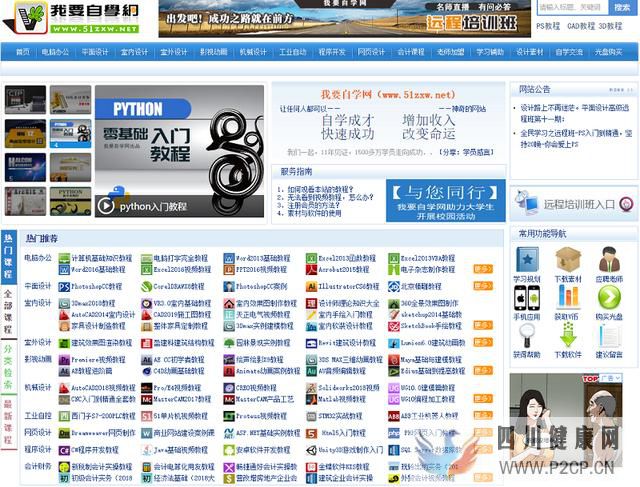640x487 pixels.
Task: Open the 获得帮助 magnifier icon
Action: (x=526, y=334)
